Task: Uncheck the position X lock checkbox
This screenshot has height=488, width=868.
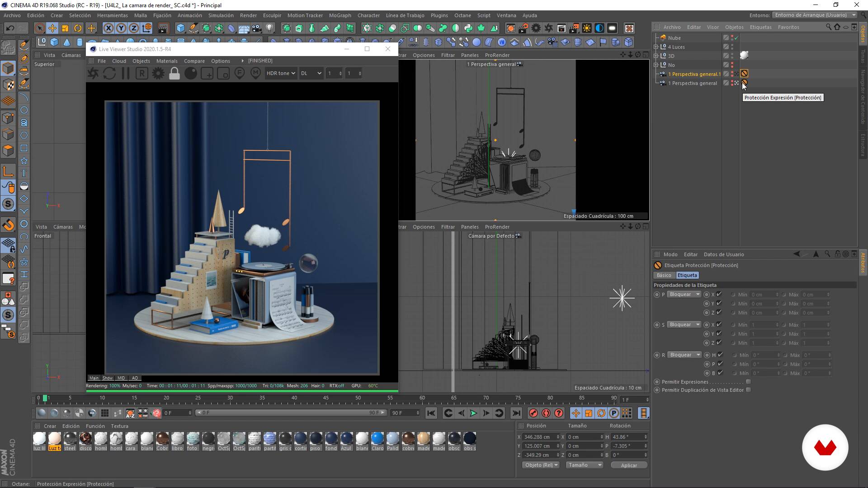Action: pos(719,294)
